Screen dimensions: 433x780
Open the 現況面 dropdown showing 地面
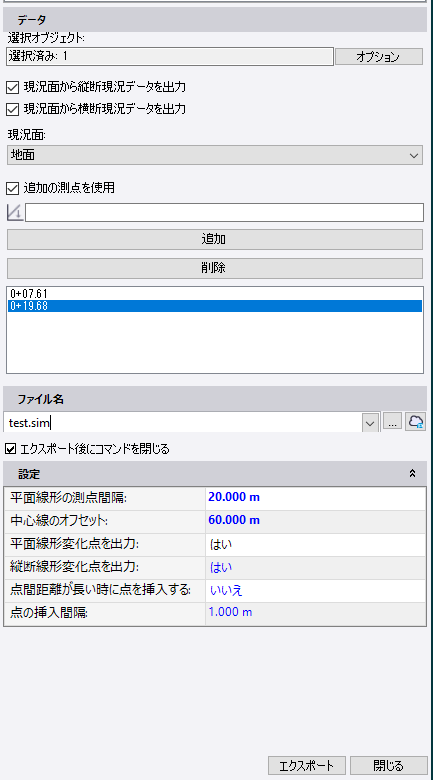(215, 155)
